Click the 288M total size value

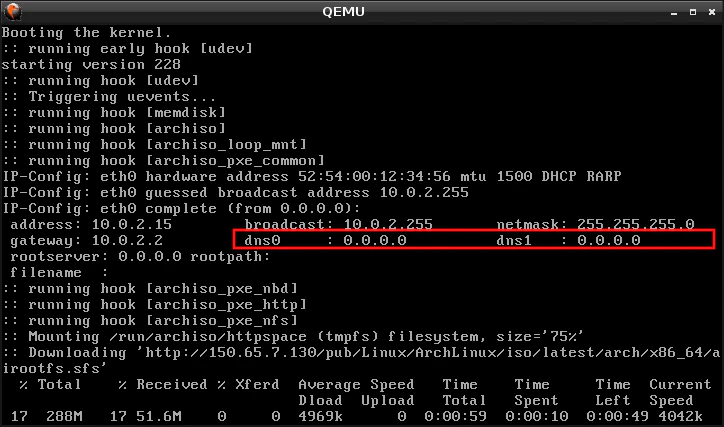pos(64,416)
